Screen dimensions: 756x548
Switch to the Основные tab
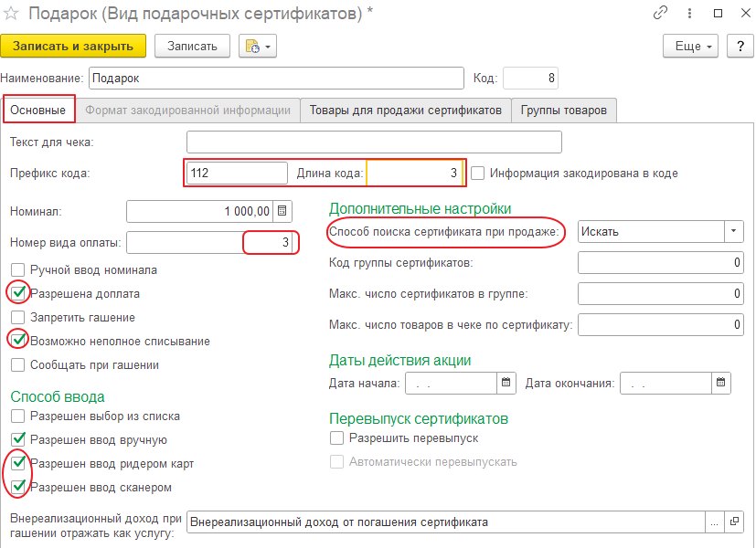click(x=38, y=111)
